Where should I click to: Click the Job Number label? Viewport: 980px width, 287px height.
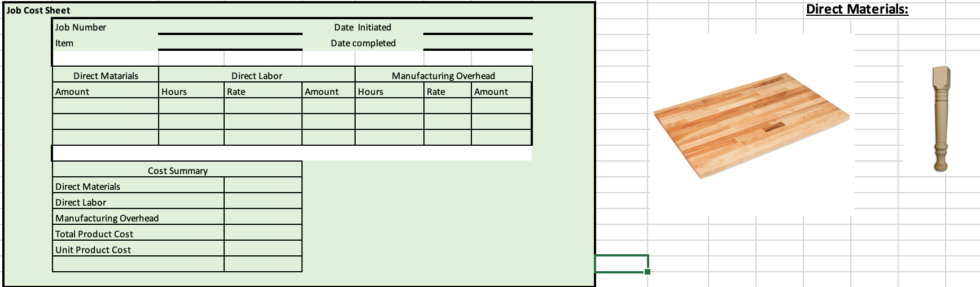point(81,27)
